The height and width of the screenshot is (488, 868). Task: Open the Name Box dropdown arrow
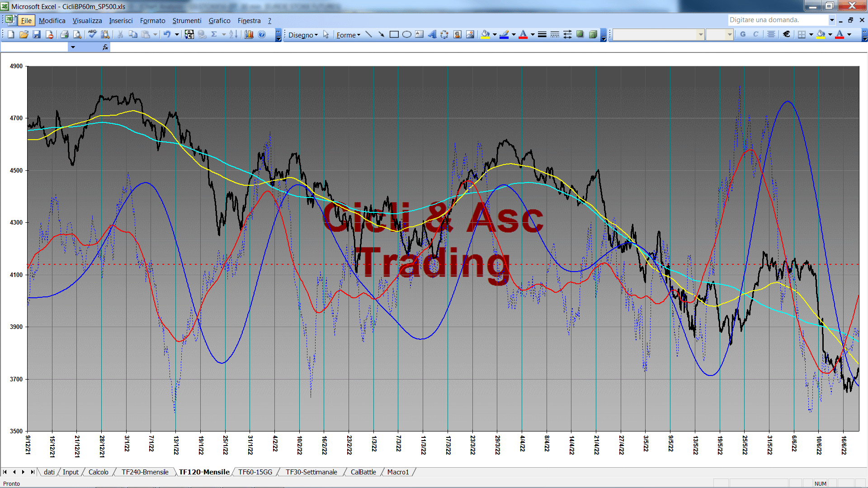click(x=73, y=47)
